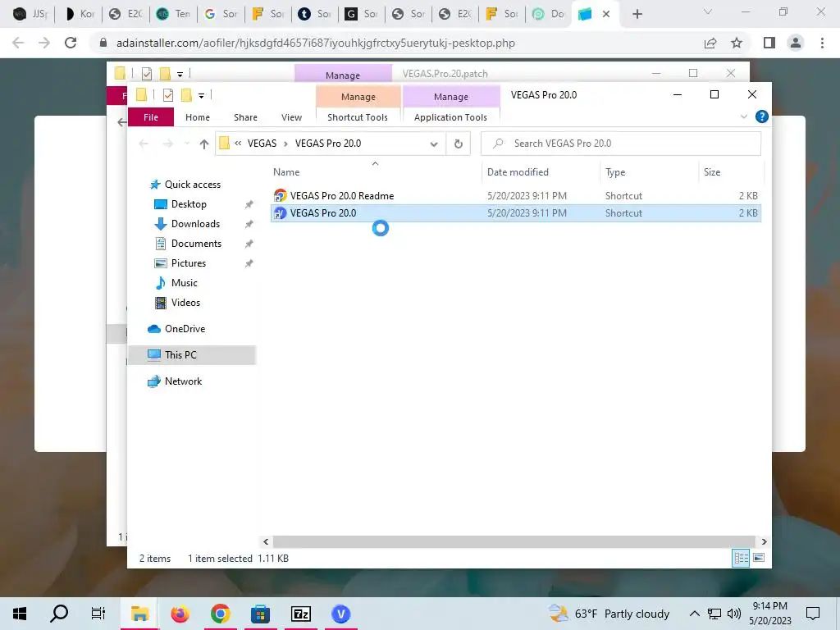Click Manage tab in VEGAS.Pro.20.patch window
Viewport: 840px width, 630px height.
tap(343, 75)
